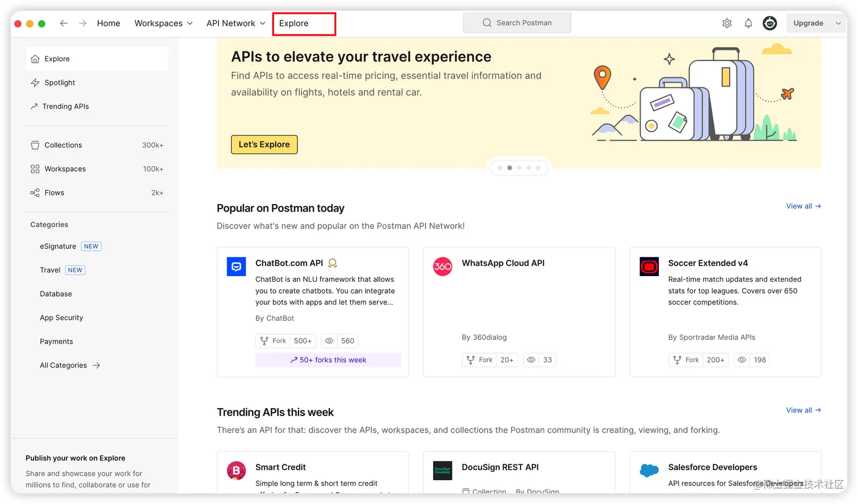View all Popular on Postman today
Screen dimensions: 858x504
click(x=804, y=206)
